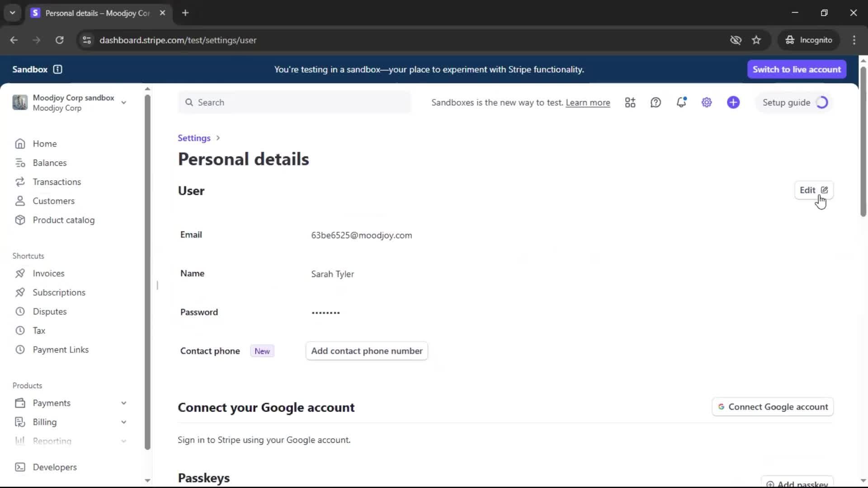Image resolution: width=868 pixels, height=488 pixels.
Task: Open the tab search dropdown arrow
Action: click(x=13, y=13)
